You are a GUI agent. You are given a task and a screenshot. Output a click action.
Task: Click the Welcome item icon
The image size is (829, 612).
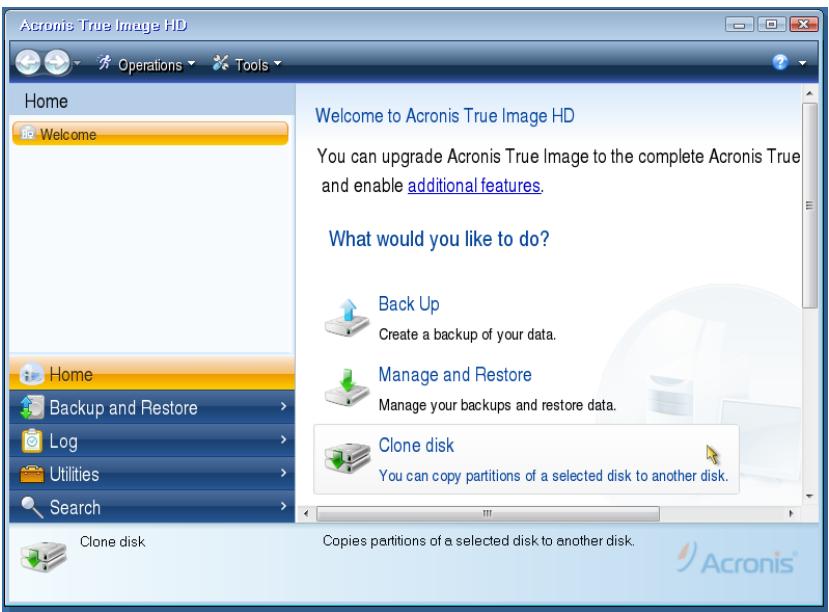pyautogui.click(x=27, y=133)
